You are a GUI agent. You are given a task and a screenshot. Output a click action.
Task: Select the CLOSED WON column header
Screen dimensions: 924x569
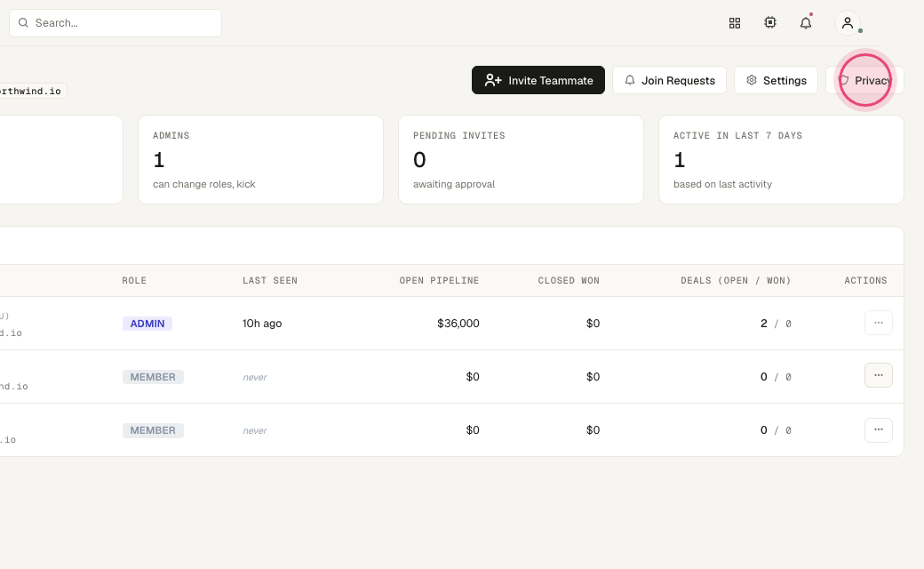[x=569, y=281]
